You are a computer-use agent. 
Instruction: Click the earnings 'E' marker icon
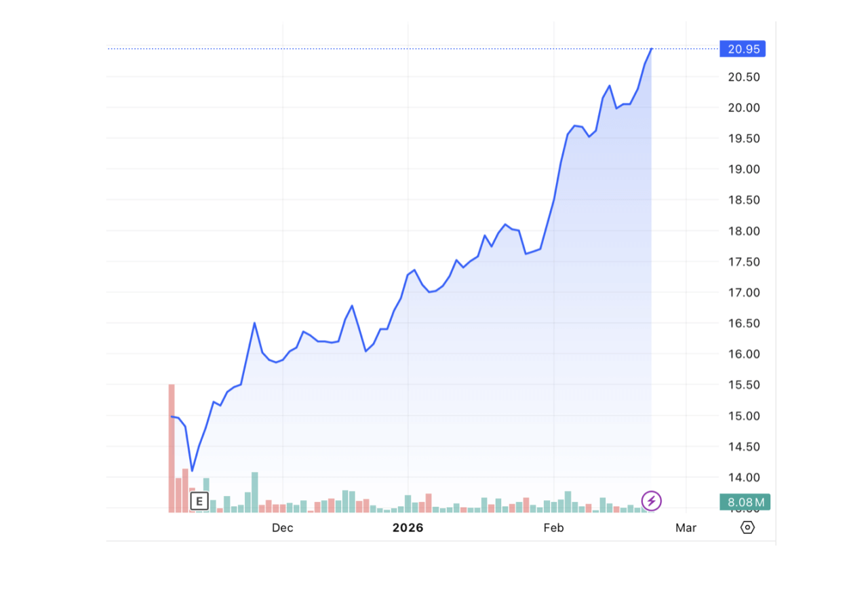(x=199, y=501)
